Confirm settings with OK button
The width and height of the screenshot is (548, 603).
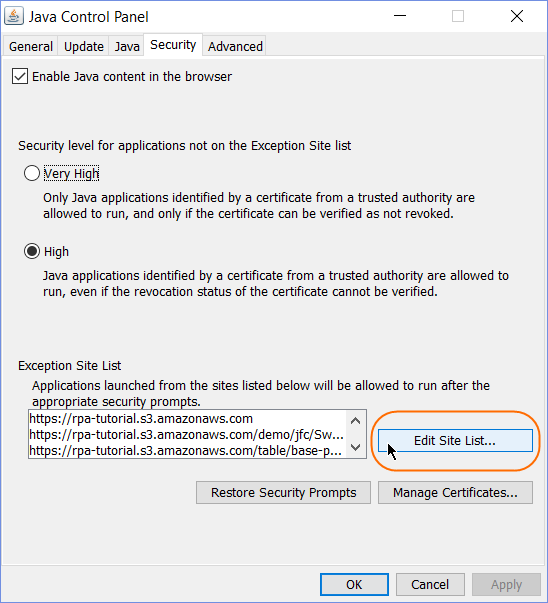click(354, 585)
